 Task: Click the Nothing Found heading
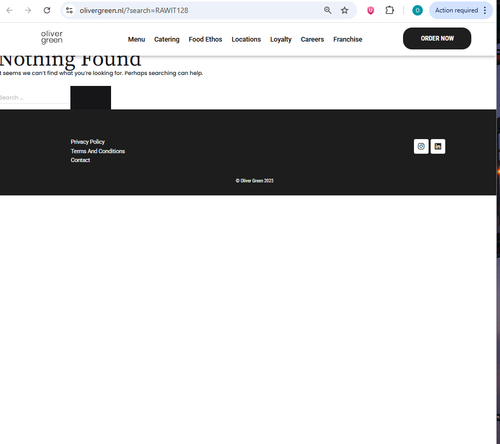(70, 61)
